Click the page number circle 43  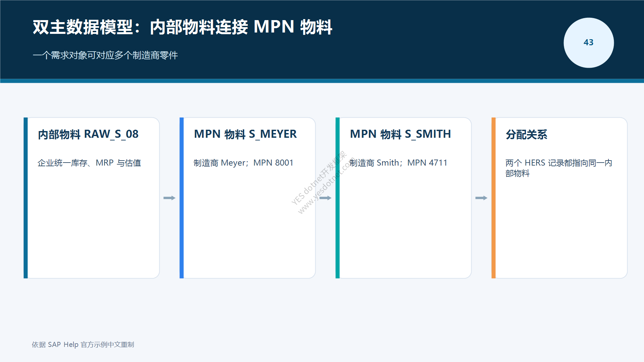(589, 43)
